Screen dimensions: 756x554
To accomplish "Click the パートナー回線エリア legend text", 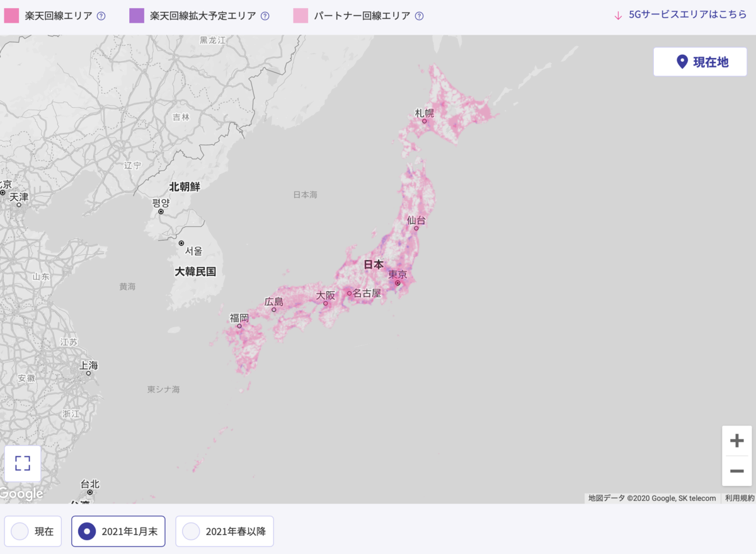I will (362, 16).
